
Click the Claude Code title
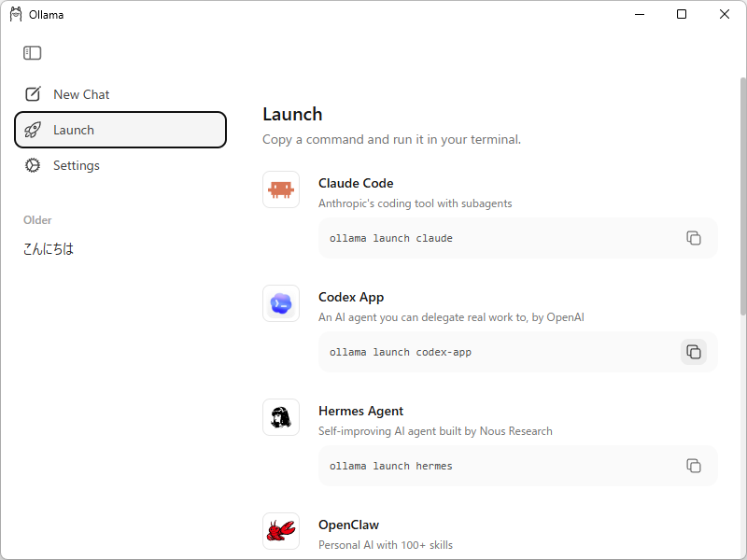click(356, 183)
